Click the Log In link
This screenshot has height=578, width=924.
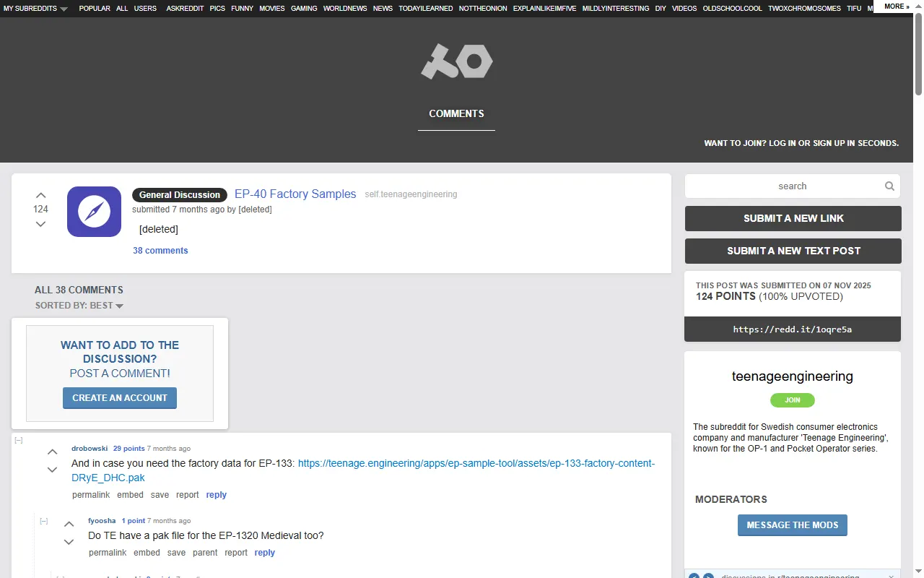pyautogui.click(x=783, y=143)
